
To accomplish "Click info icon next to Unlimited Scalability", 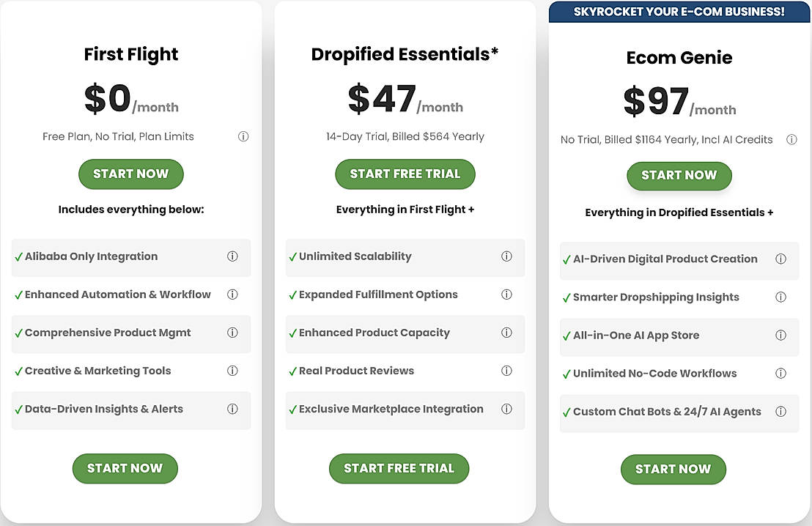I will click(506, 256).
